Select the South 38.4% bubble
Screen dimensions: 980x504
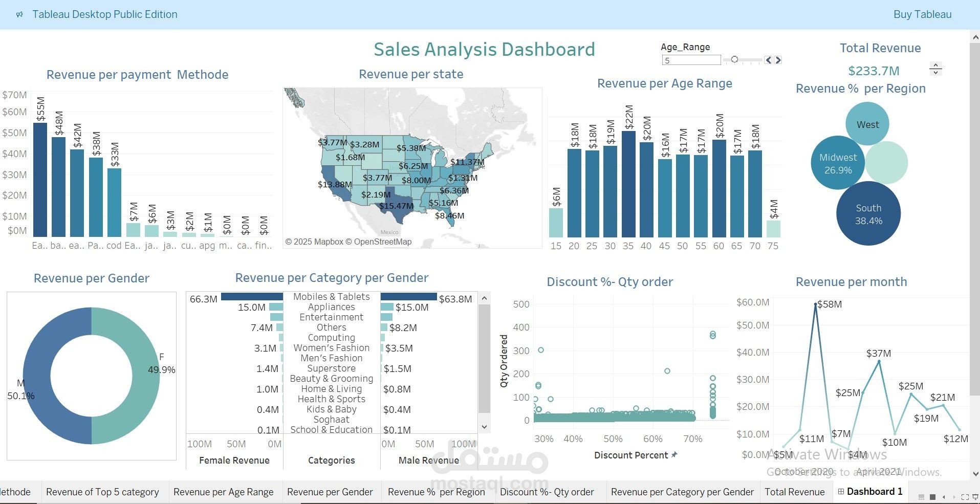868,213
